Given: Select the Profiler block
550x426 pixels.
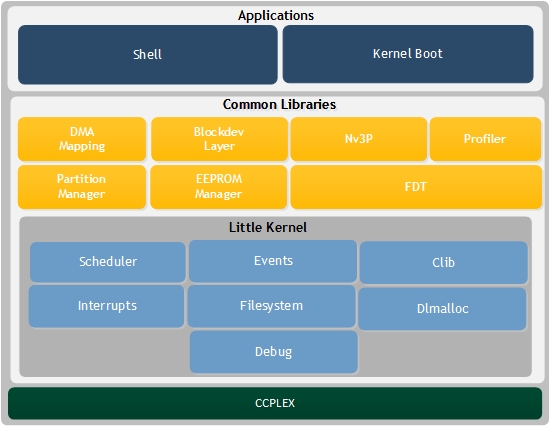Looking at the screenshot, I should [x=485, y=139].
